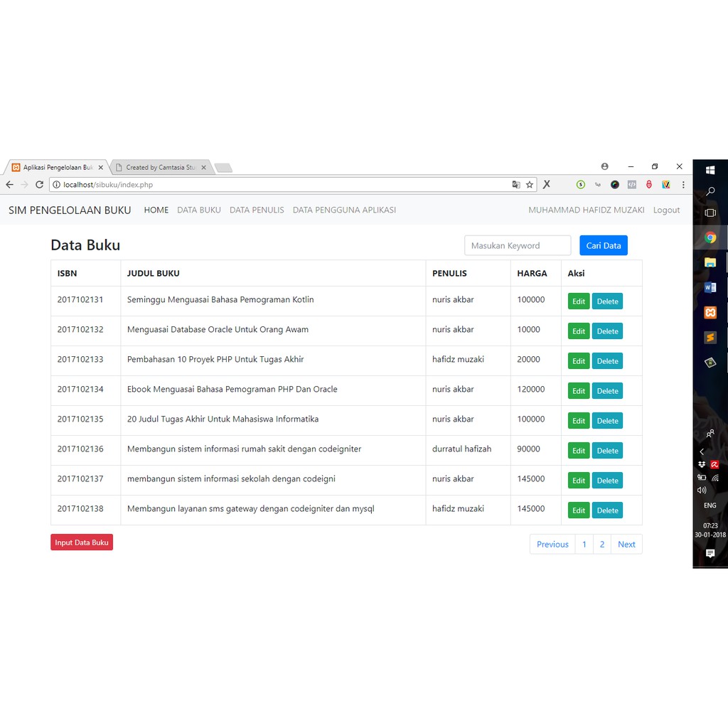Open the Action Center notification icon

click(710, 553)
